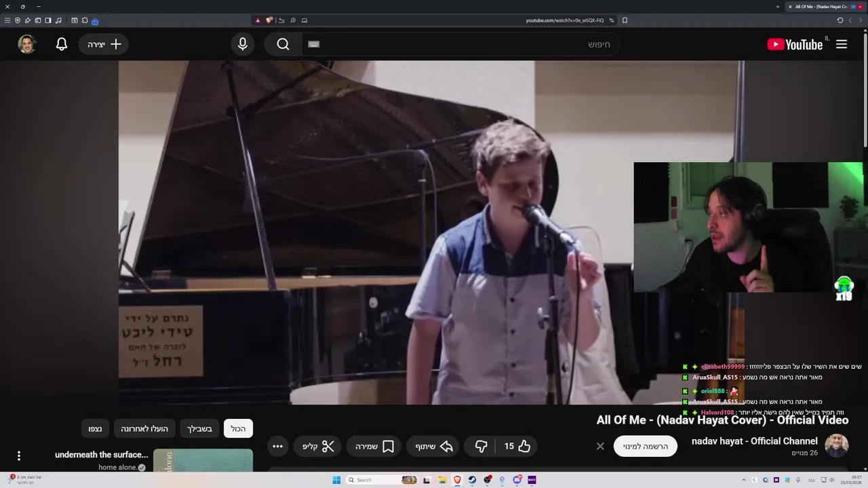
Task: Open Discord from the taskbar
Action: tap(517, 480)
